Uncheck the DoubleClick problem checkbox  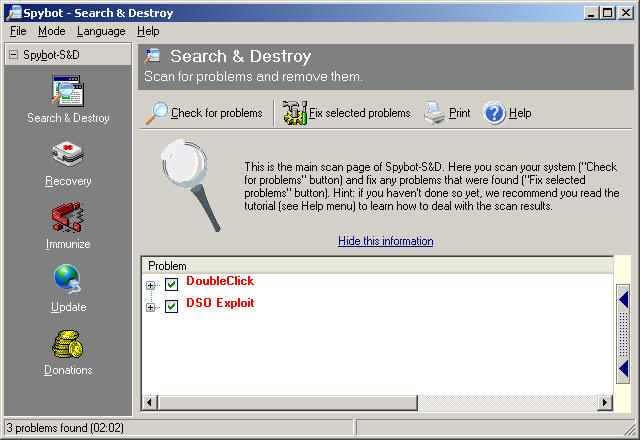click(x=171, y=284)
